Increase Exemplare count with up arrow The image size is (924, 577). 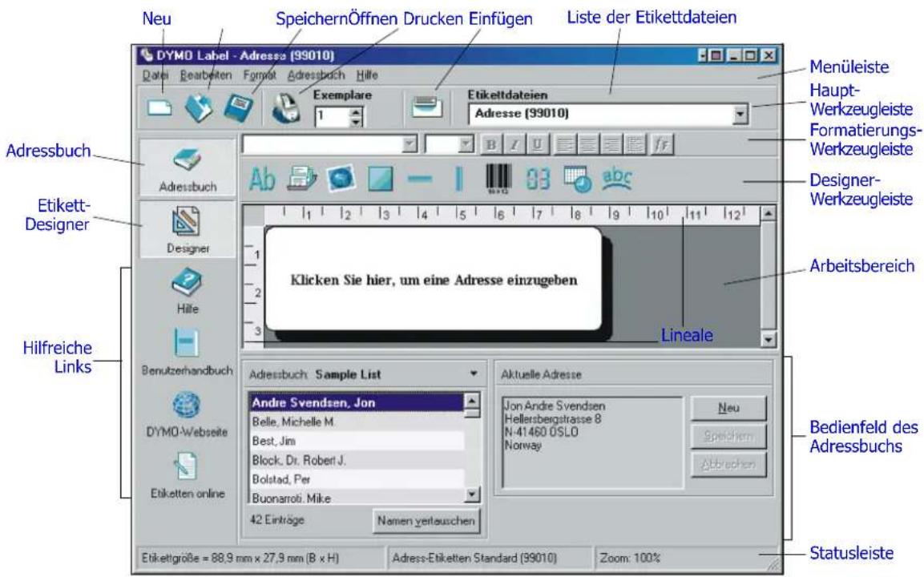click(x=355, y=111)
